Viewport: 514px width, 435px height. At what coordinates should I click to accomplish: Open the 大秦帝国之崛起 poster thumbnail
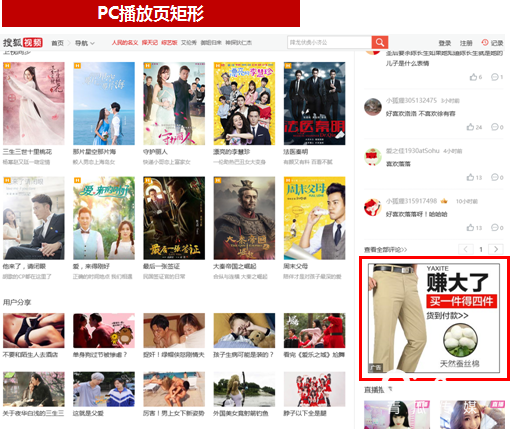[x=244, y=218]
